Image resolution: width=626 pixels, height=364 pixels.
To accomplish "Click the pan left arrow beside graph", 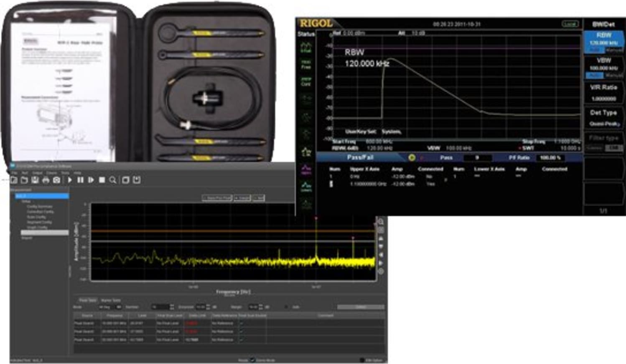I will coord(381,255).
